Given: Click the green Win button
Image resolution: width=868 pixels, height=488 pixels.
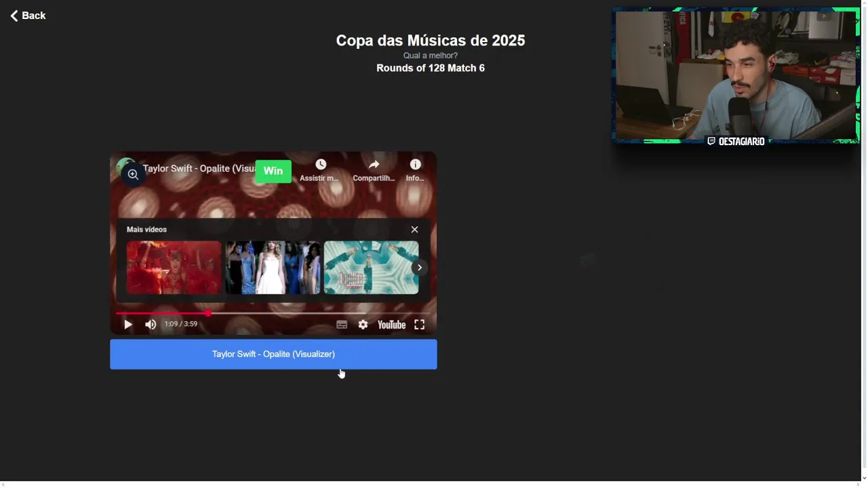Looking at the screenshot, I should [x=273, y=171].
